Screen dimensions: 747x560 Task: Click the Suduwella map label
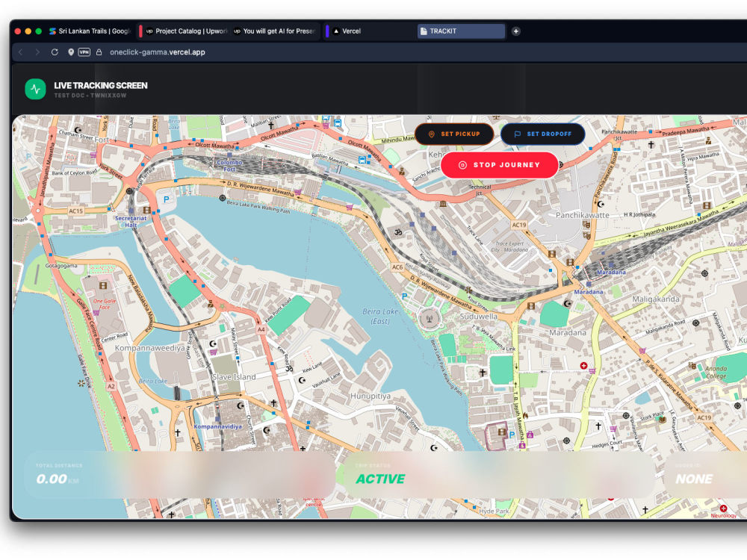[479, 316]
